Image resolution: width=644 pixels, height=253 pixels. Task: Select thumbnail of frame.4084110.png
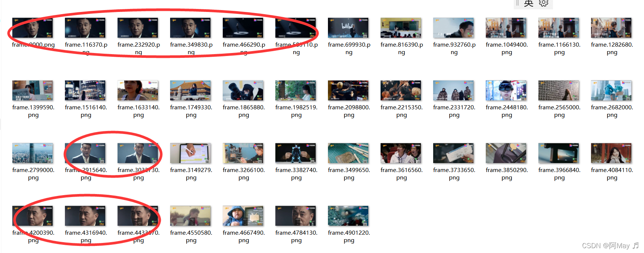point(611,153)
